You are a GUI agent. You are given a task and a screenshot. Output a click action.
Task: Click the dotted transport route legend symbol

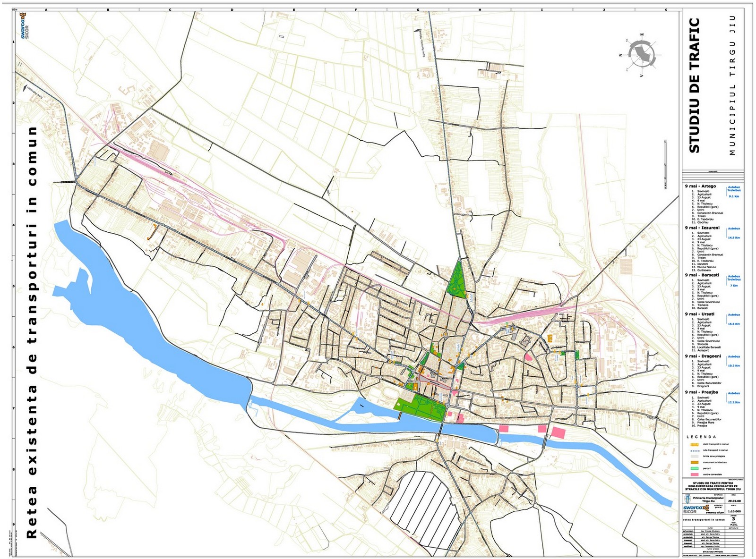[x=694, y=450]
